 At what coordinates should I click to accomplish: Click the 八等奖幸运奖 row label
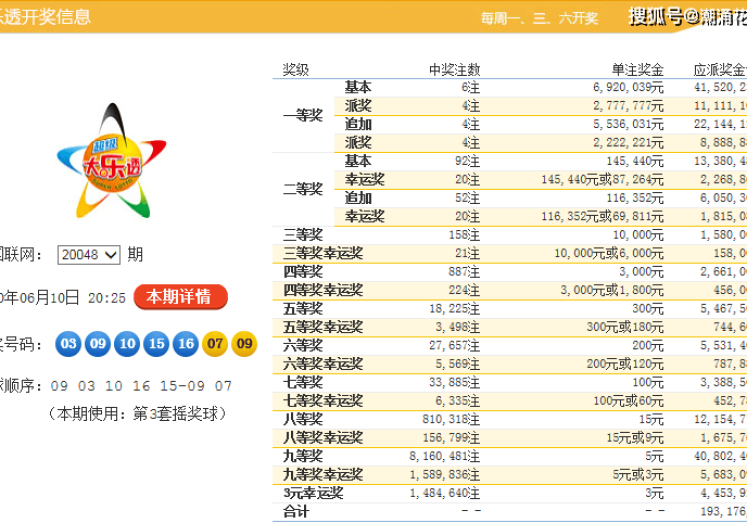323,438
